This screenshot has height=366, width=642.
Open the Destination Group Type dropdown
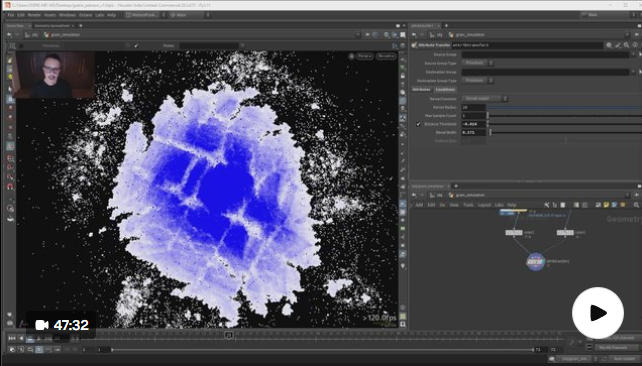pos(478,81)
